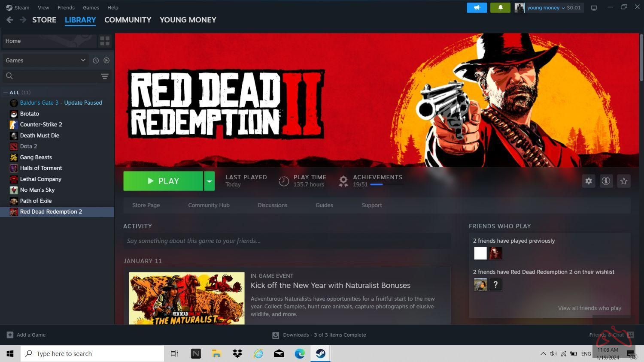Switch to grid view in library sidebar

click(x=104, y=41)
